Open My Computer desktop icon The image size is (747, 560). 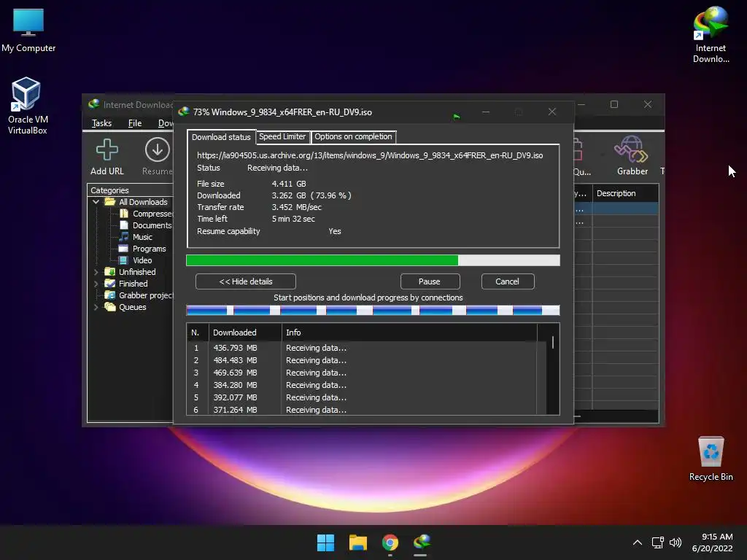(x=28, y=30)
